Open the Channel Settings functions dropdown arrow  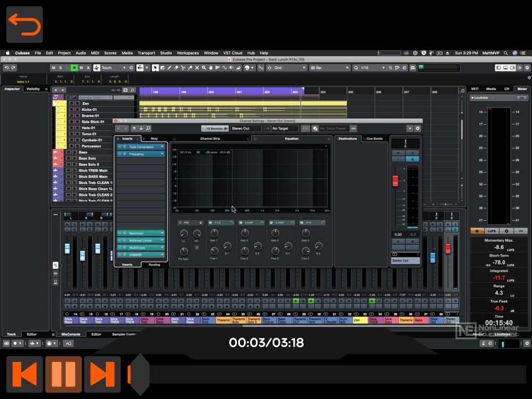(410, 128)
